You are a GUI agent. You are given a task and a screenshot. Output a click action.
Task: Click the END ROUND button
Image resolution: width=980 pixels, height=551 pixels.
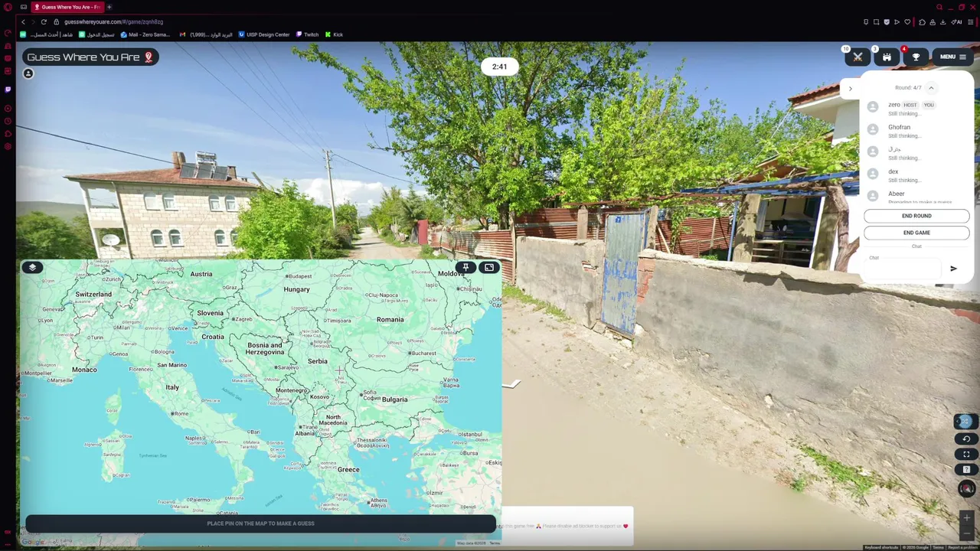click(916, 216)
